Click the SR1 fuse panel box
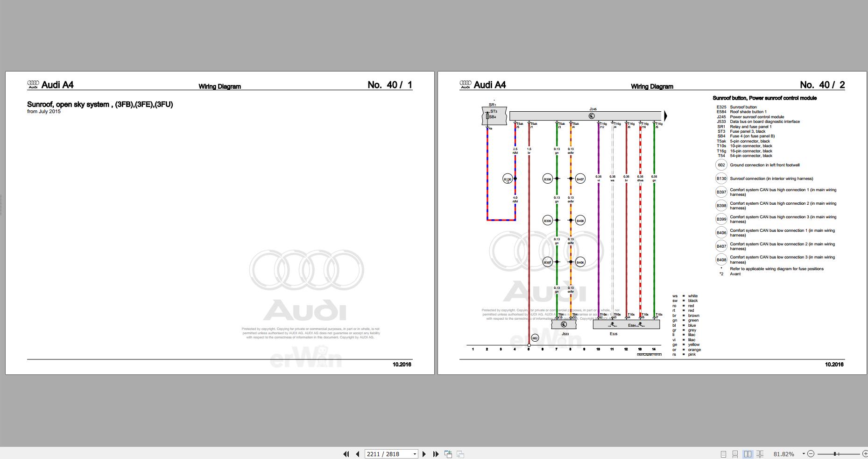 494,116
